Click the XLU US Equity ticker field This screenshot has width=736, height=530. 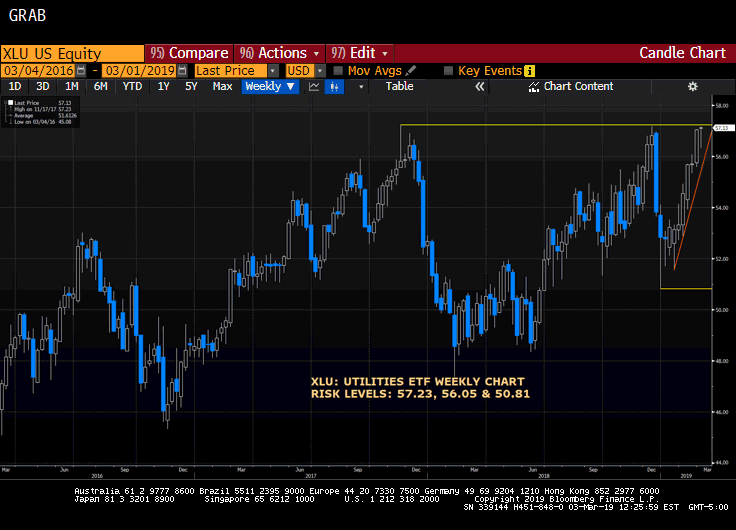coord(72,54)
